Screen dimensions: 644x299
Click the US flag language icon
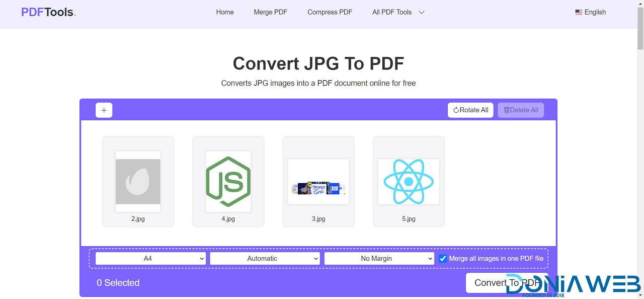579,13
